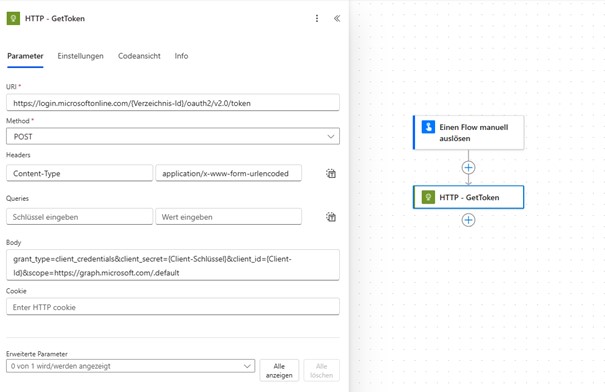605x392 pixels.
Task: Open the three-dot more options menu
Action: pyautogui.click(x=317, y=18)
